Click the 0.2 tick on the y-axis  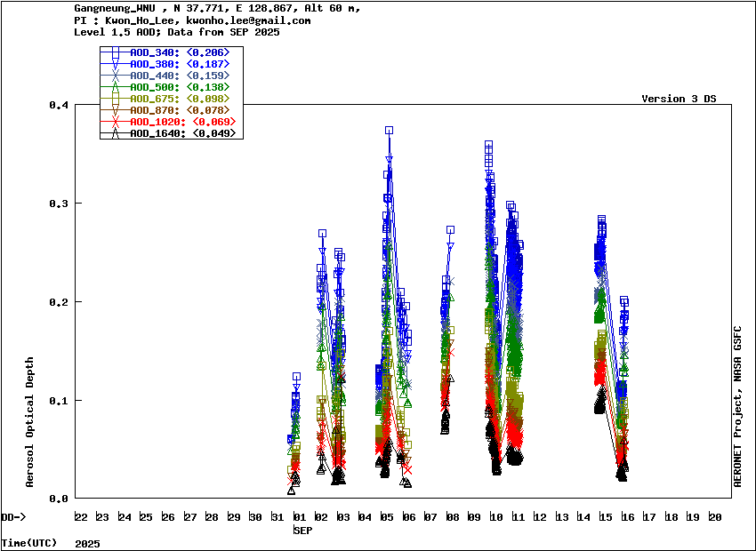pyautogui.click(x=59, y=302)
